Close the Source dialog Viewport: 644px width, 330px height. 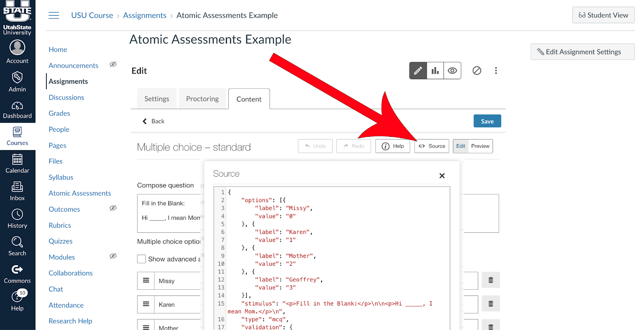[442, 176]
